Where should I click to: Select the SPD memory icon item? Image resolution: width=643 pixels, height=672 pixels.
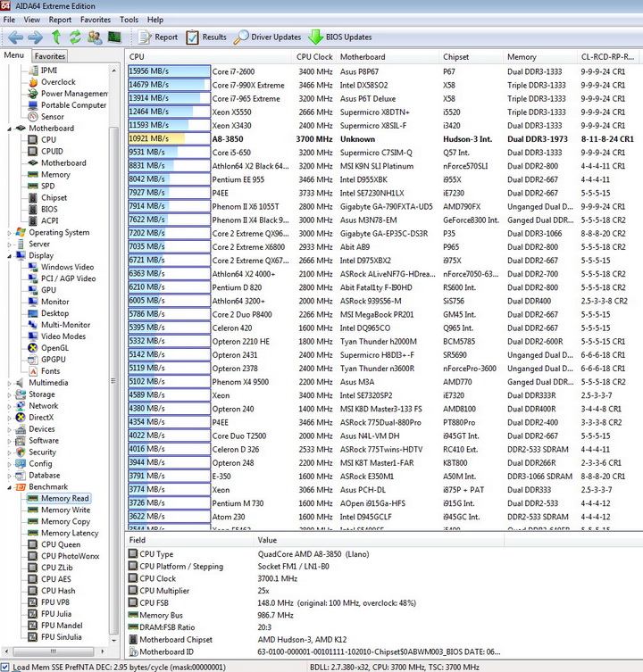33,186
